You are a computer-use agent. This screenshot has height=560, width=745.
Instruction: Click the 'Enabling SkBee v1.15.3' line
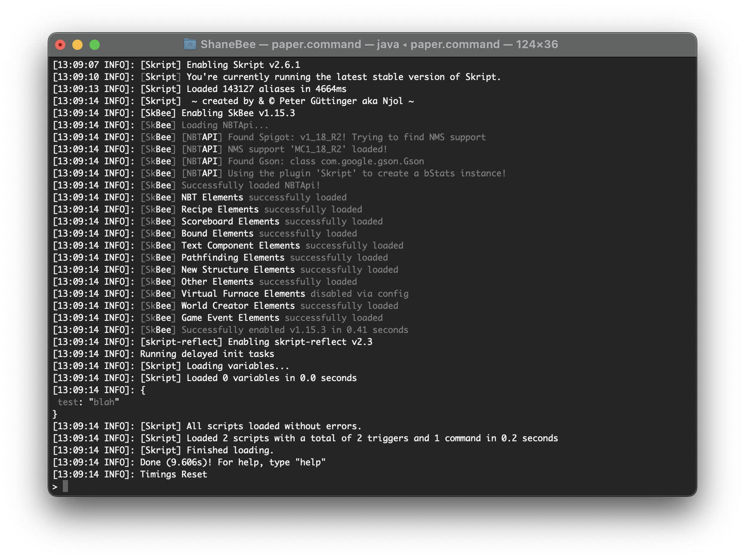174,113
